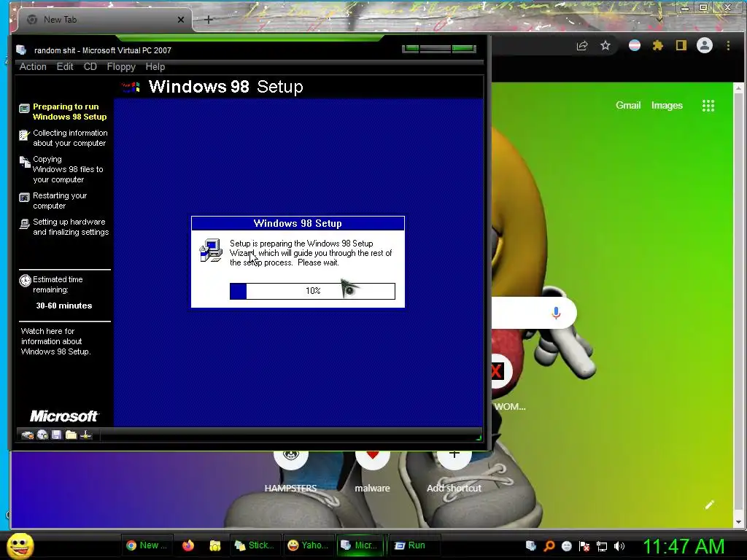747x560 pixels.
Task: Click the setup computer icon in dialog
Action: point(211,251)
